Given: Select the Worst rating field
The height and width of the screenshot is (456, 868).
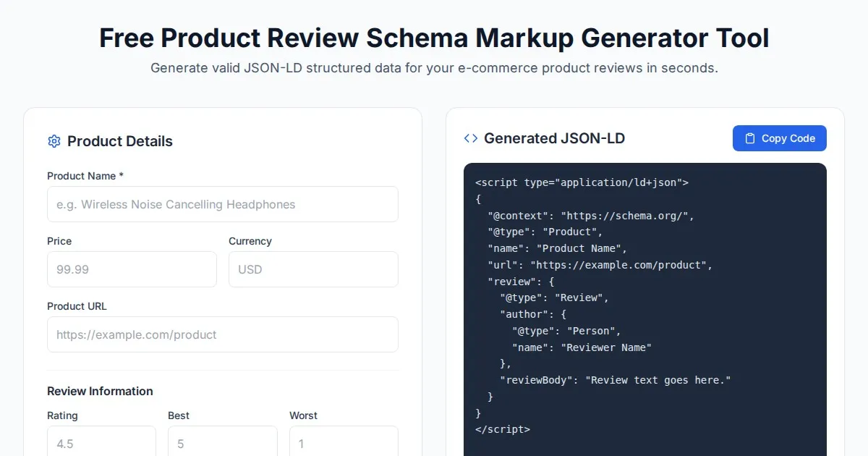Looking at the screenshot, I should [344, 442].
